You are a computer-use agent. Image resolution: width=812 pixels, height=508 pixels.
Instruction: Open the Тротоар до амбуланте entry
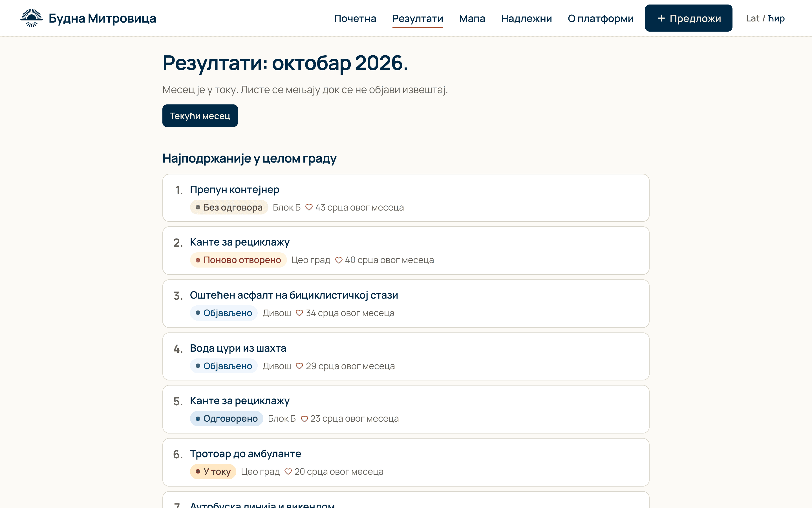click(x=406, y=462)
